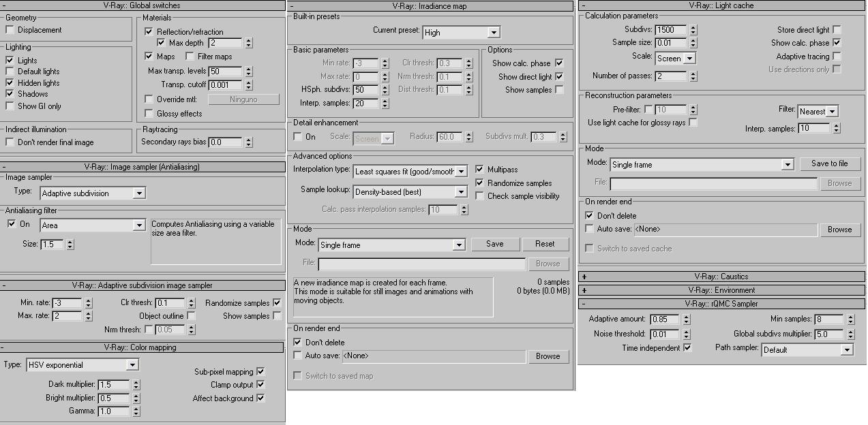Click the Clr thresh field in Adaptive subdivision

click(x=170, y=303)
